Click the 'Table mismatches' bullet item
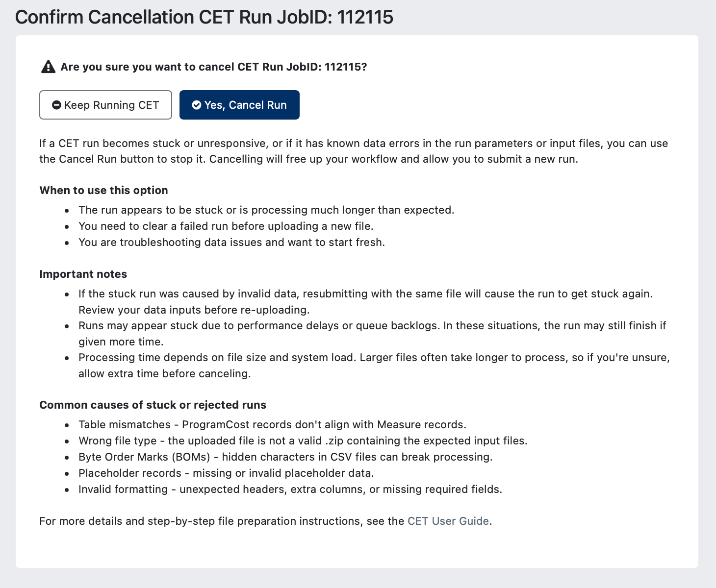 [272, 424]
